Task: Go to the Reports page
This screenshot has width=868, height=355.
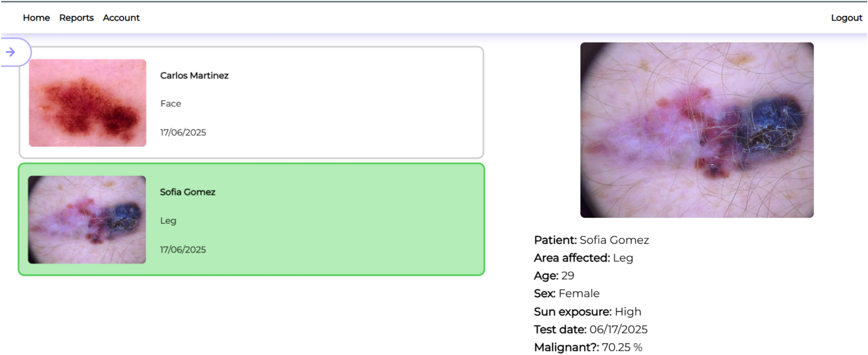Action: coord(76,18)
